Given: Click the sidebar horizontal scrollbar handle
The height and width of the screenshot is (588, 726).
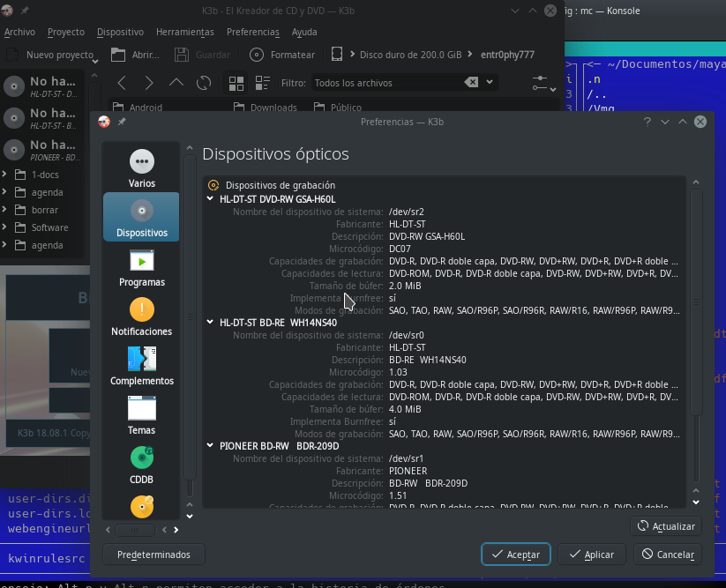Looking at the screenshot, I should tap(134, 530).
